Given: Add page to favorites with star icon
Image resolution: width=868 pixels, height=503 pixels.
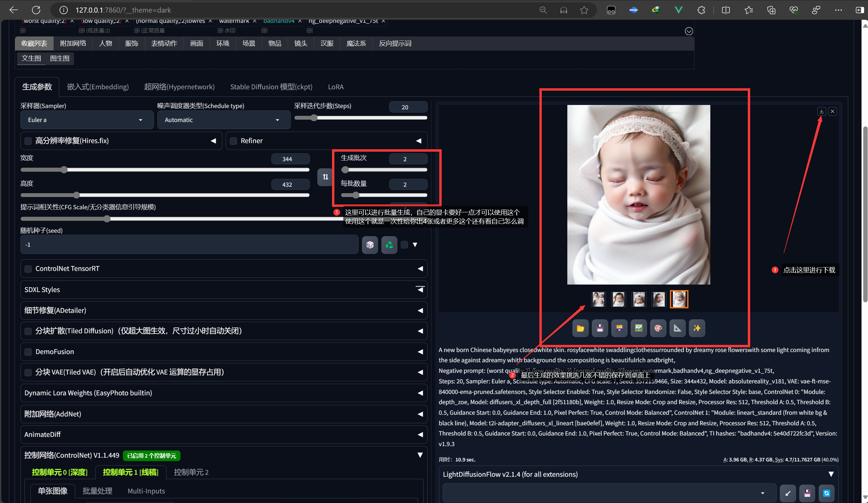Looking at the screenshot, I should [584, 10].
